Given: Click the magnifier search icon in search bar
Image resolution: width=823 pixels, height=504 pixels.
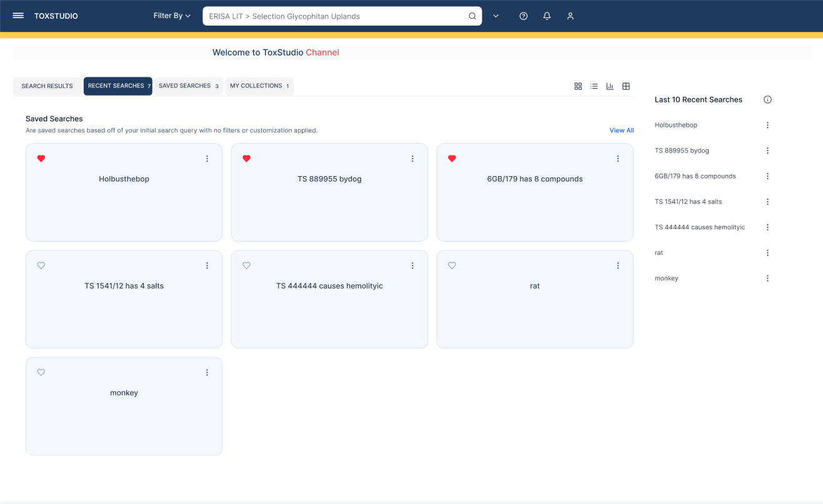Looking at the screenshot, I should tap(472, 16).
